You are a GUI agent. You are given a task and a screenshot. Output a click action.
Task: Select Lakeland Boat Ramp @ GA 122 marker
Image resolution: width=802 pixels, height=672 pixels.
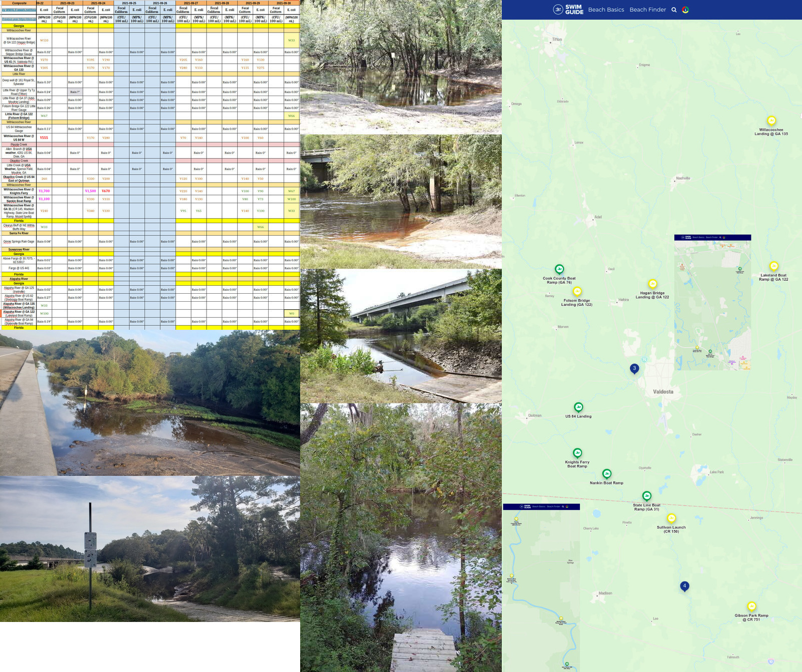pyautogui.click(x=774, y=266)
